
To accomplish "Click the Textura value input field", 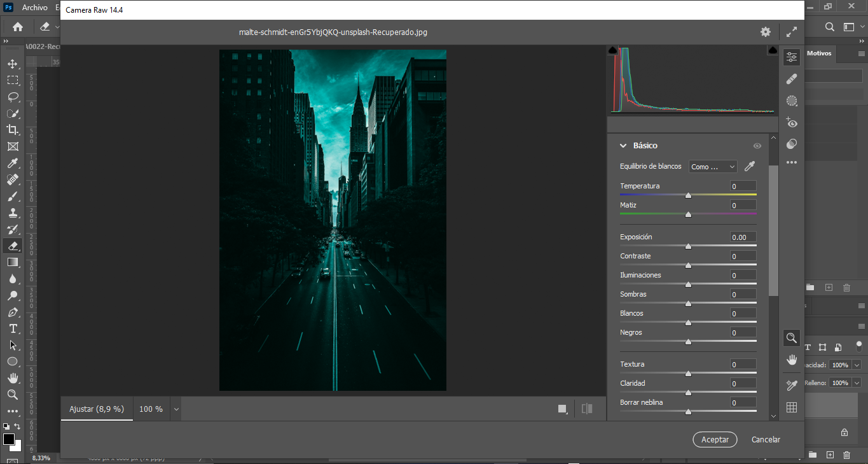I will 743,365.
